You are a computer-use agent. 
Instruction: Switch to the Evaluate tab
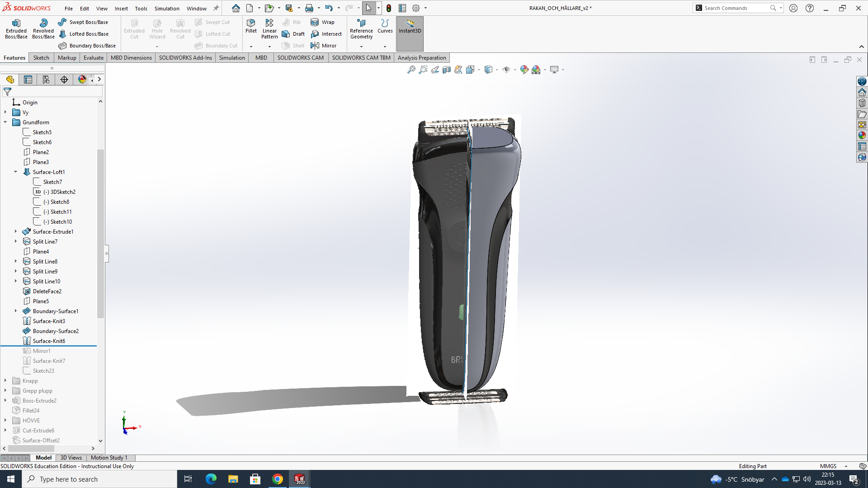tap(93, 58)
